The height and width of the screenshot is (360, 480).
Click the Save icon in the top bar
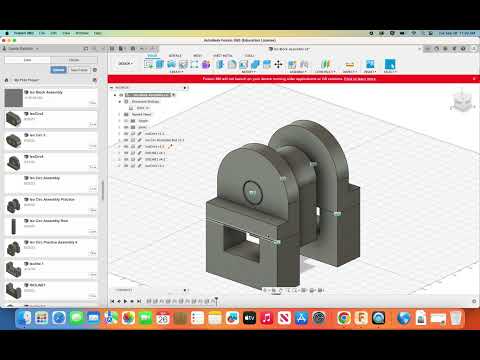(x=133, y=49)
